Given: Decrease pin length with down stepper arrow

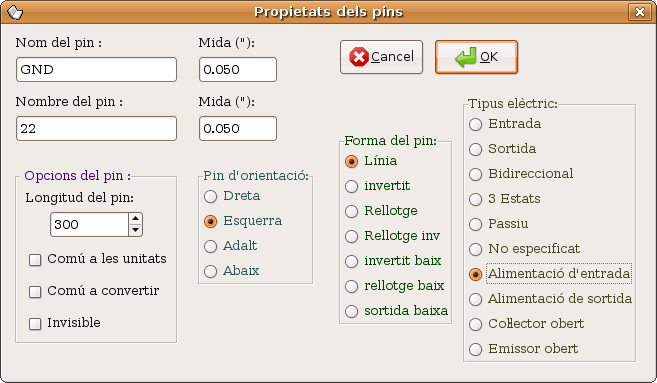Looking at the screenshot, I should (x=135, y=230).
